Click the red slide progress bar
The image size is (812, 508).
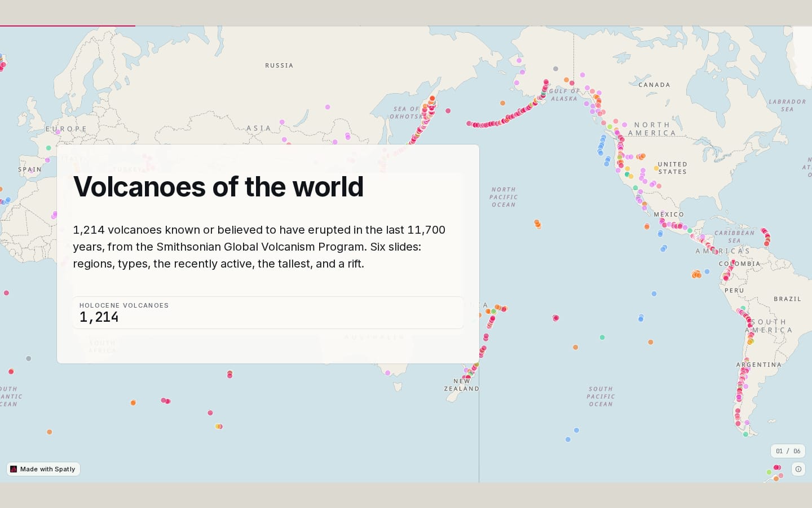[x=68, y=25]
